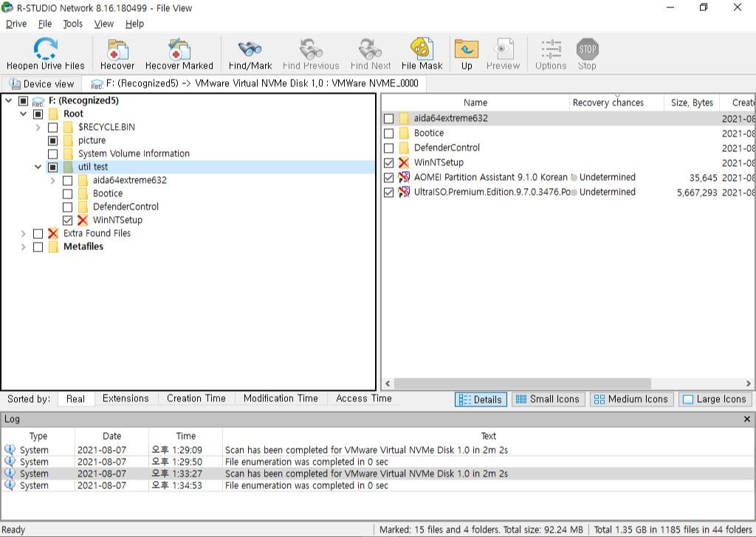Click the UltraISO.Premium.Edition file icon
The height and width of the screenshot is (537, 756).
(x=404, y=193)
